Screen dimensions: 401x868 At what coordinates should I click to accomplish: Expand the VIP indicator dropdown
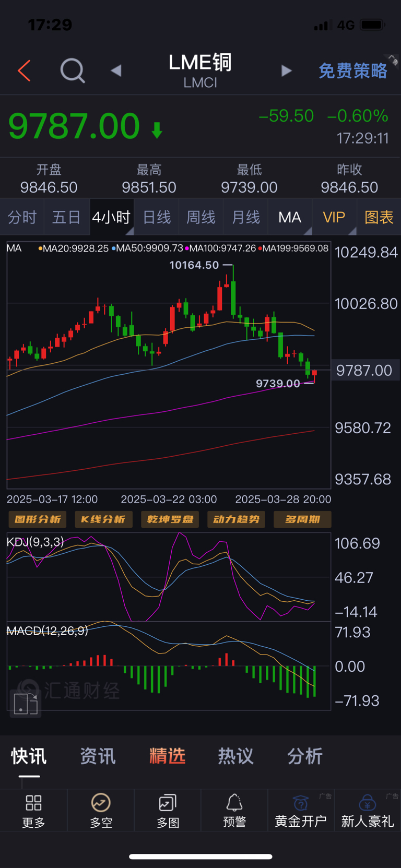coord(334,217)
